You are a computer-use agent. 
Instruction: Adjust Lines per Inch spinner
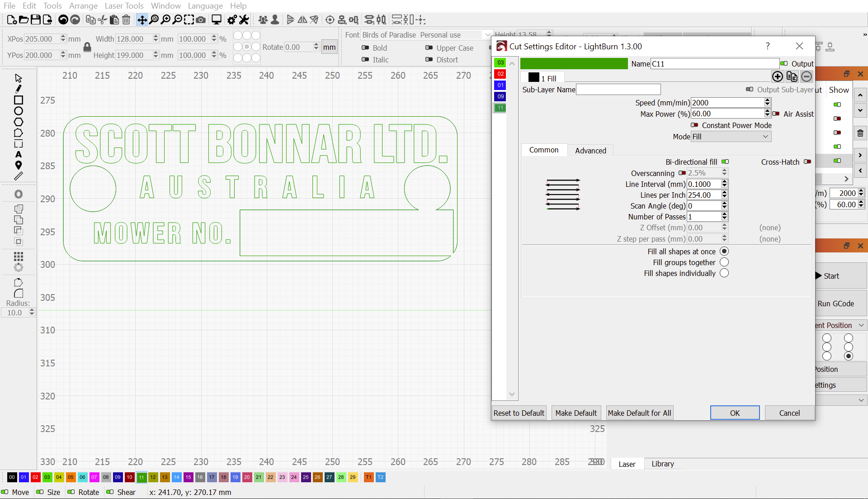click(x=725, y=195)
